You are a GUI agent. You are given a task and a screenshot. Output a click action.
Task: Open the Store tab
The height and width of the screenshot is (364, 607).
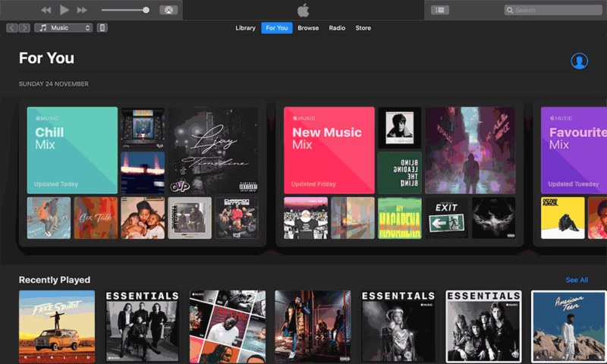[363, 28]
